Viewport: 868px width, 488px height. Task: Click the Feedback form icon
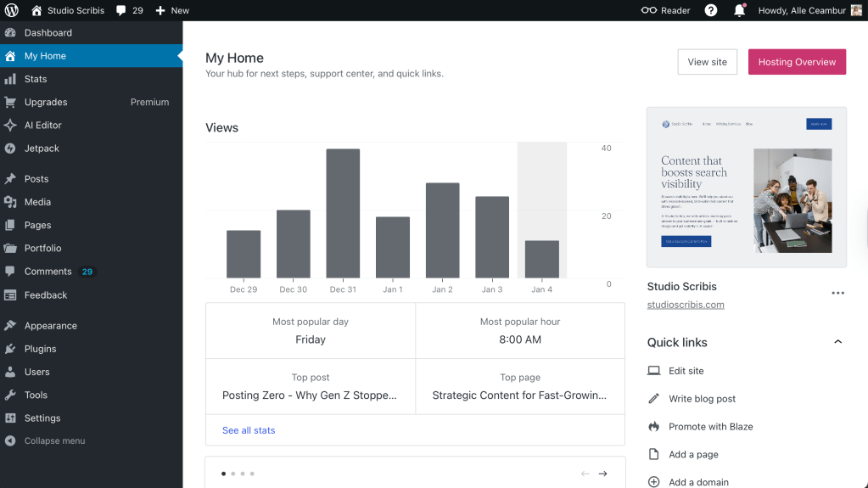[10, 295]
